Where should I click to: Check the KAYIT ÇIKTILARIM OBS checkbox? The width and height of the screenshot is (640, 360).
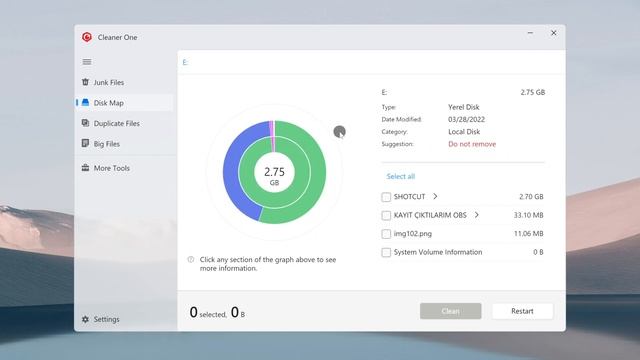click(386, 216)
